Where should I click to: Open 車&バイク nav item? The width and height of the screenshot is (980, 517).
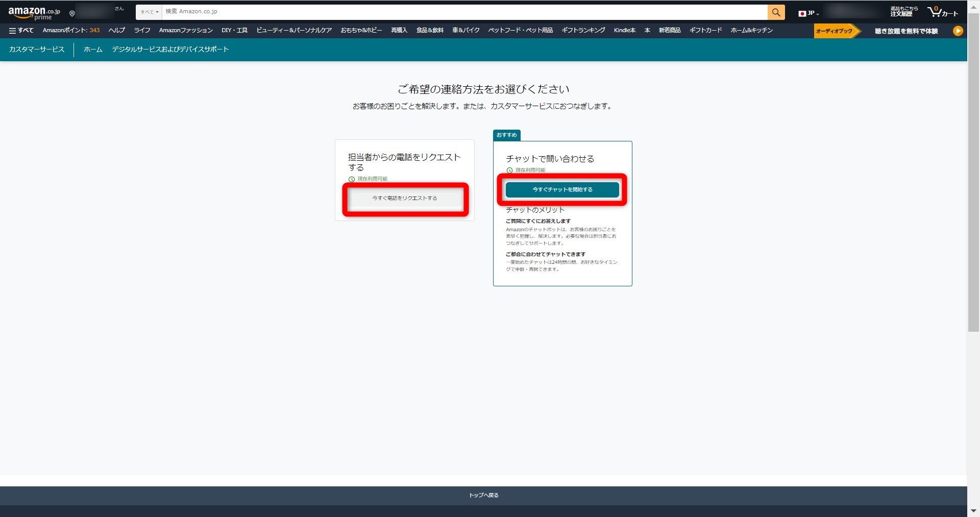[466, 31]
